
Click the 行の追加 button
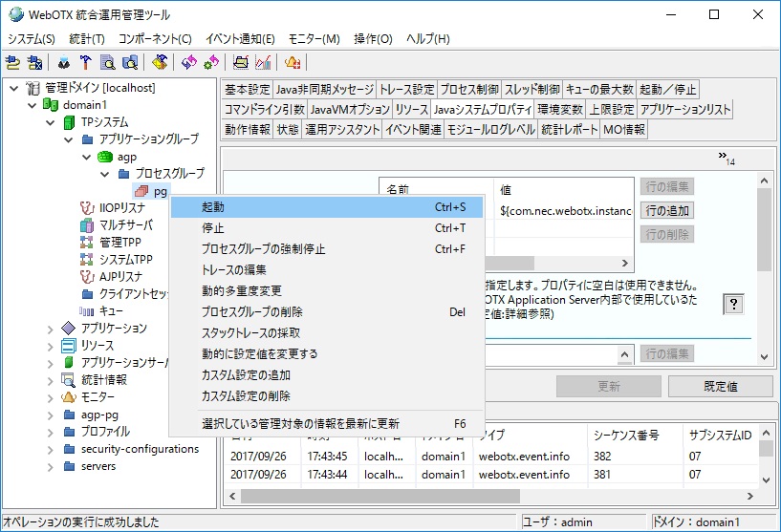pos(666,210)
